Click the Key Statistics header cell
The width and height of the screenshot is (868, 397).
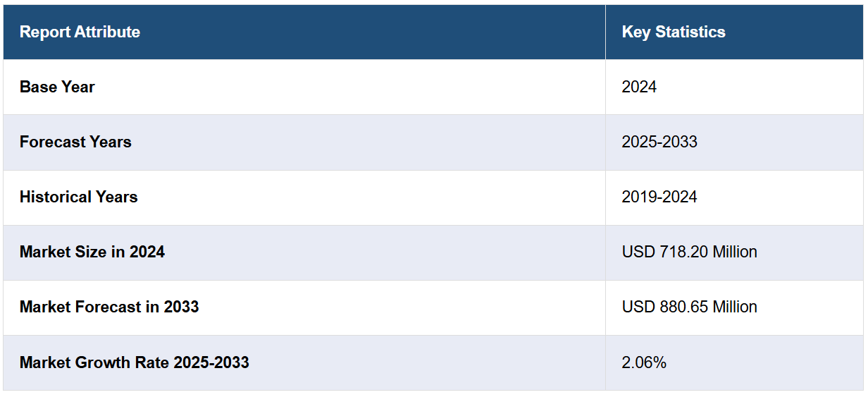[x=673, y=32]
